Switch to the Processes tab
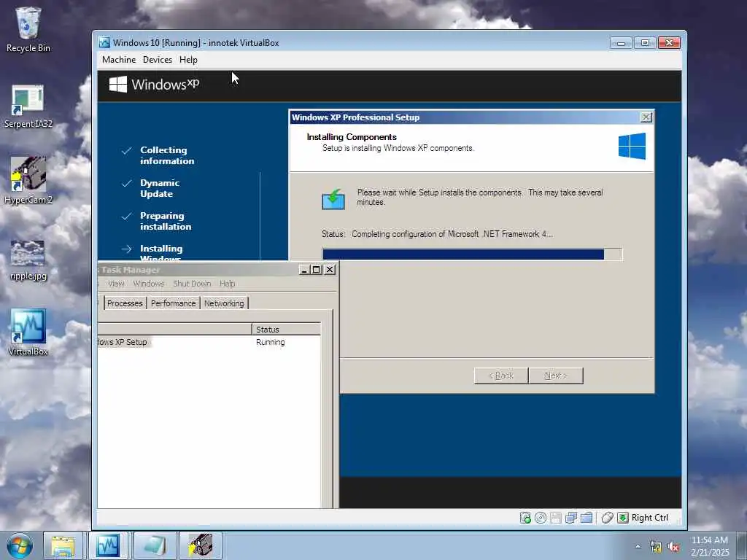 [125, 303]
